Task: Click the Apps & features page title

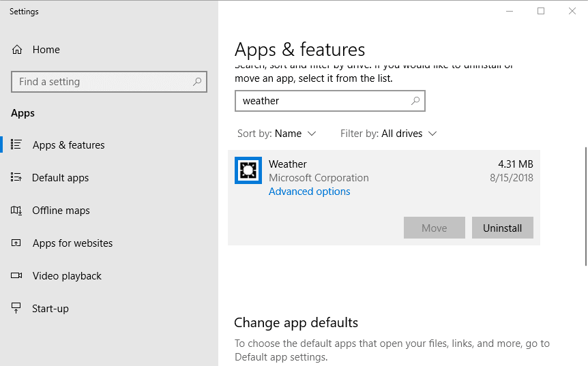Action: click(299, 50)
